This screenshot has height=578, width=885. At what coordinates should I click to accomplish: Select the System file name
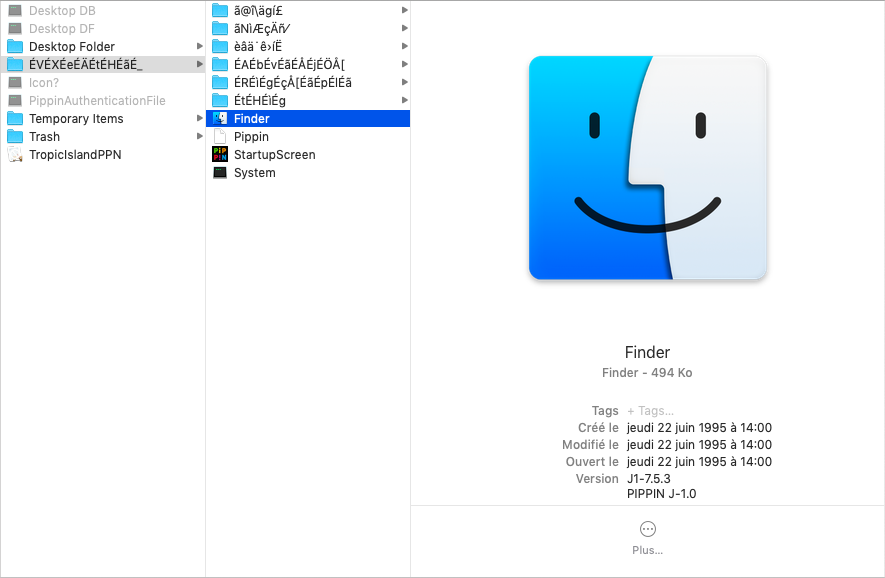(x=255, y=173)
